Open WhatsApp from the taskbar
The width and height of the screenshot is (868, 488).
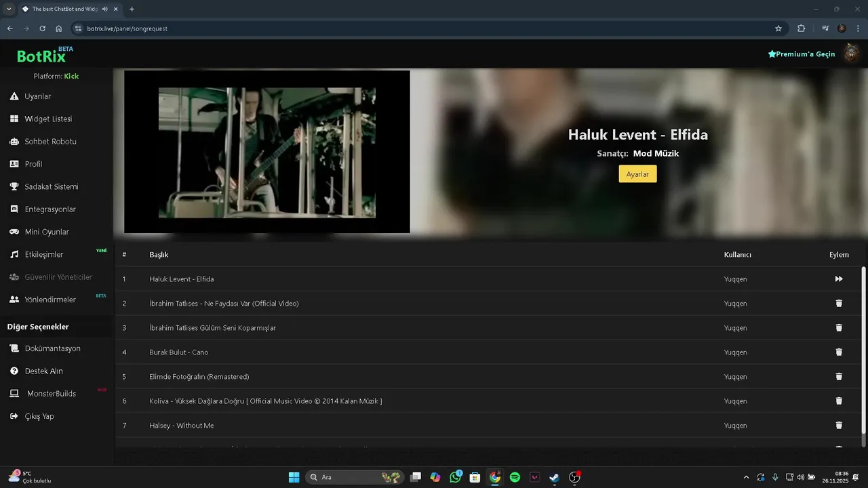[x=456, y=477]
